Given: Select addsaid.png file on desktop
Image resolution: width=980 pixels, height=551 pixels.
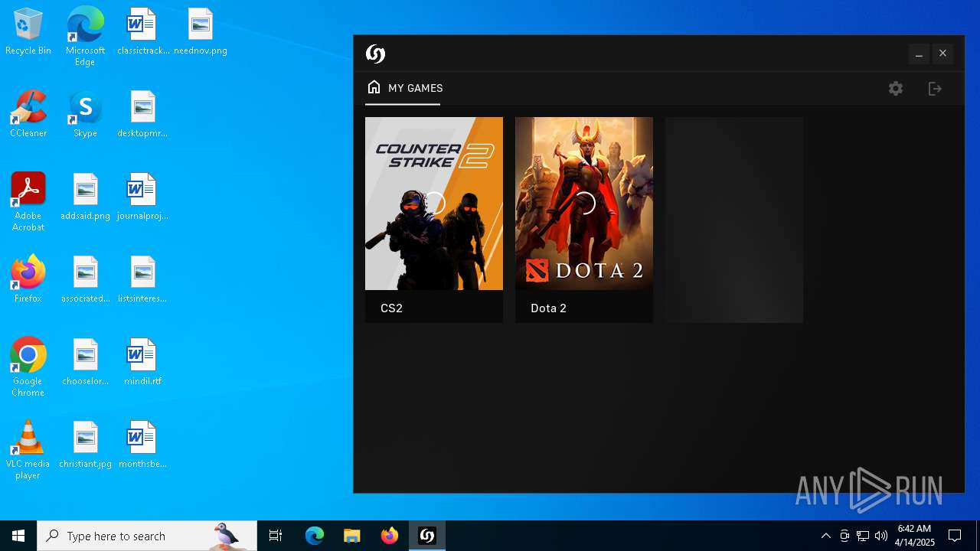Looking at the screenshot, I should (85, 197).
